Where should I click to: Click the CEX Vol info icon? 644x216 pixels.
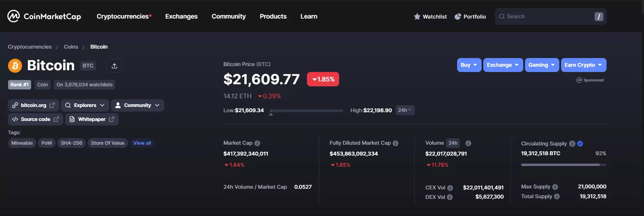coord(450,188)
